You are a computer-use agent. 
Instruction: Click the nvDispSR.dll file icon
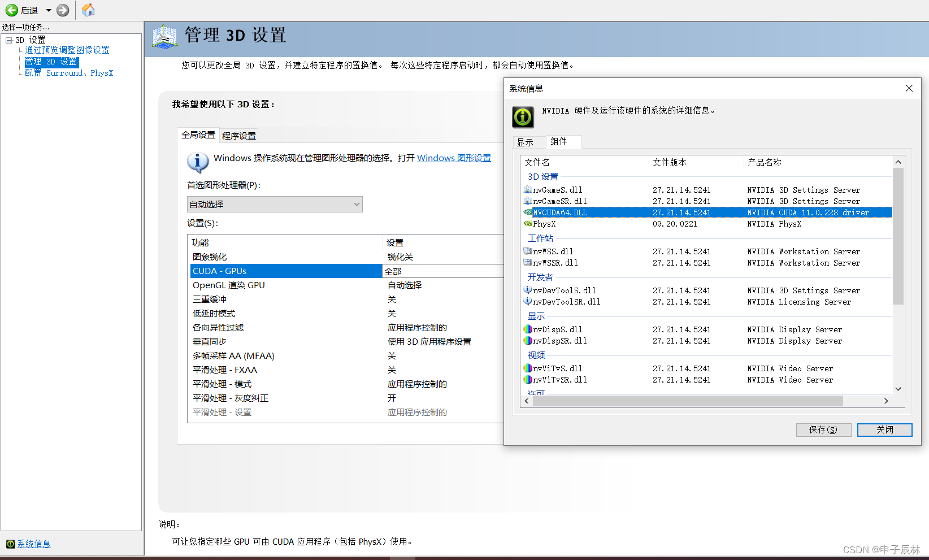528,341
